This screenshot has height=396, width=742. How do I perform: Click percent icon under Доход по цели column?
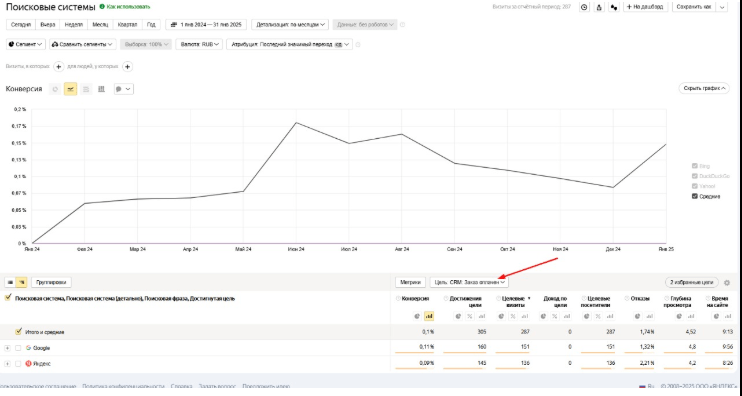tap(555, 316)
